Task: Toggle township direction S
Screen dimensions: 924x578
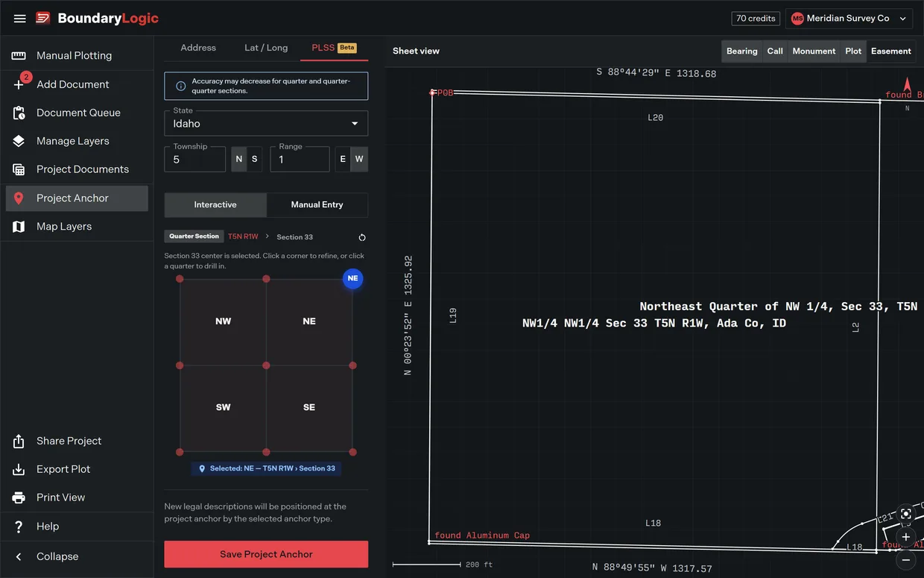Action: click(x=255, y=160)
